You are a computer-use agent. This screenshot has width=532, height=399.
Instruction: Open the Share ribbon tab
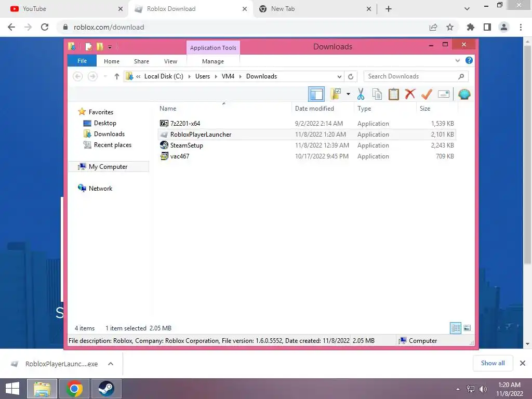[141, 61]
